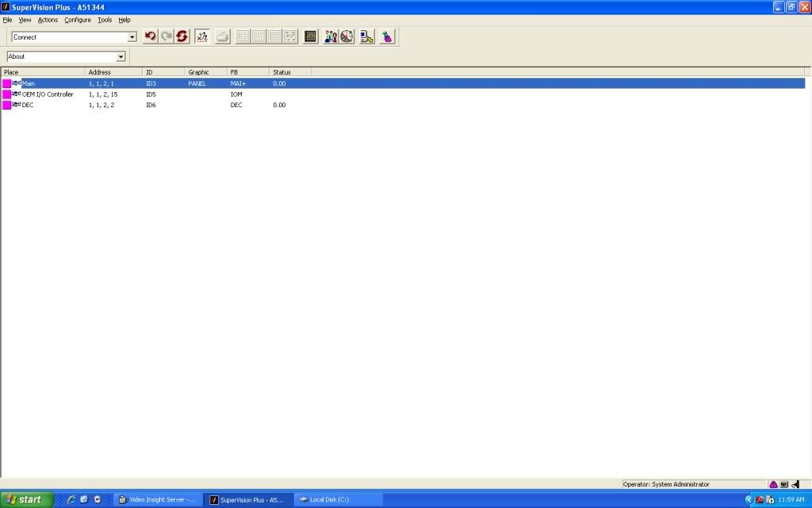
Task: Open the dark grid panel toolbar icon
Action: click(310, 37)
